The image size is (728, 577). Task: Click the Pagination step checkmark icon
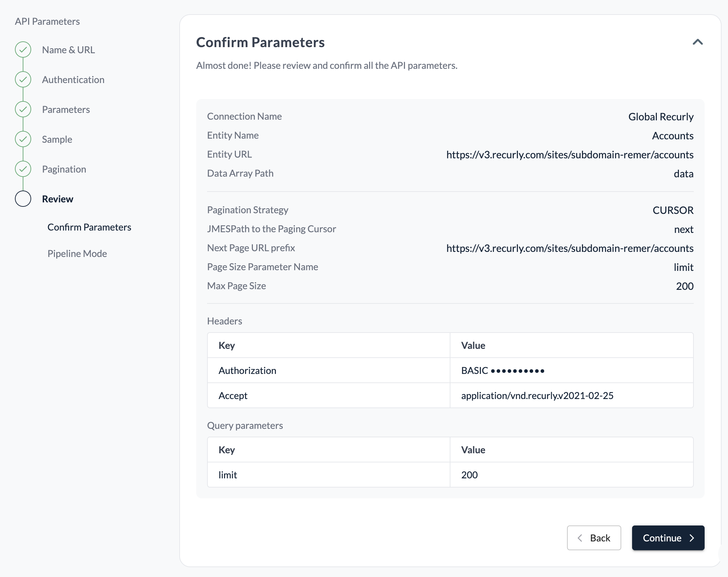click(x=23, y=169)
